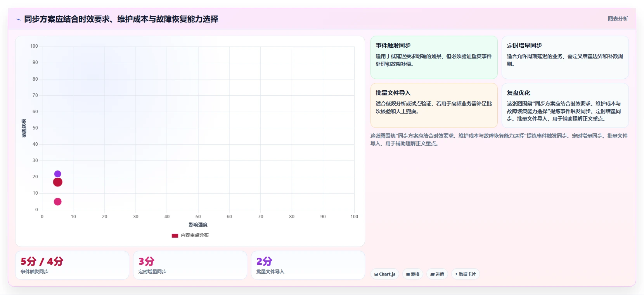Click the y-axis tick label 100
Screen dimensions: 644x295
pos(34,46)
